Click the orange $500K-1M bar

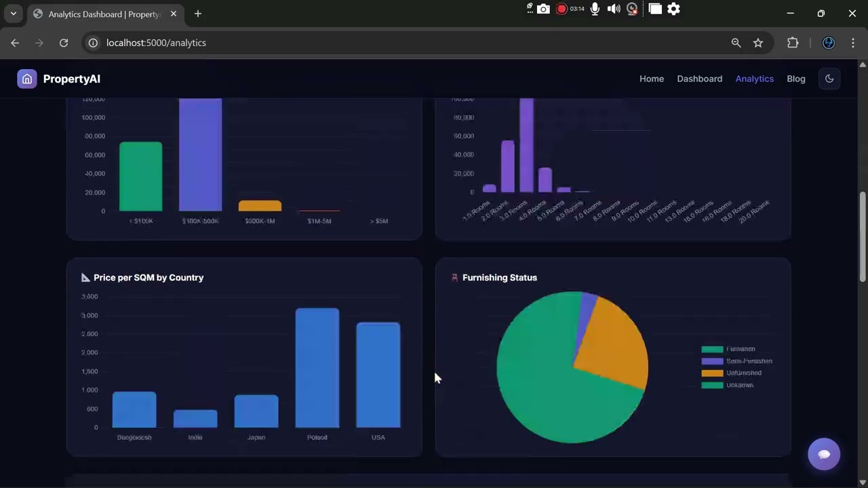pos(260,205)
